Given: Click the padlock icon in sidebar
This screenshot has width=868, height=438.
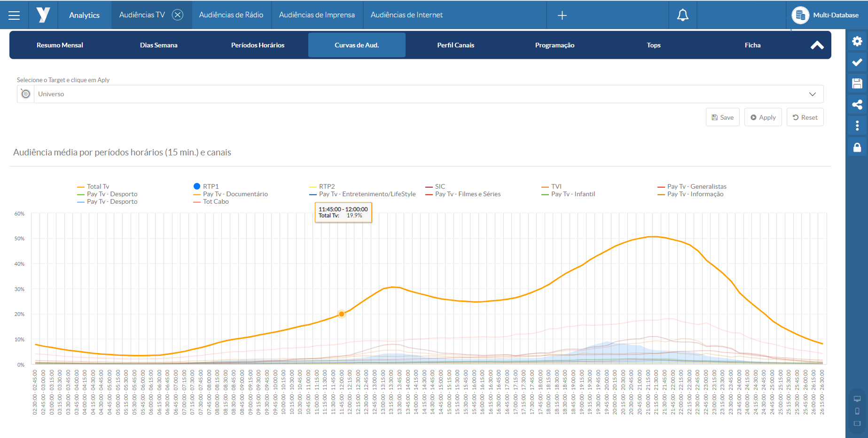Looking at the screenshot, I should [x=857, y=147].
